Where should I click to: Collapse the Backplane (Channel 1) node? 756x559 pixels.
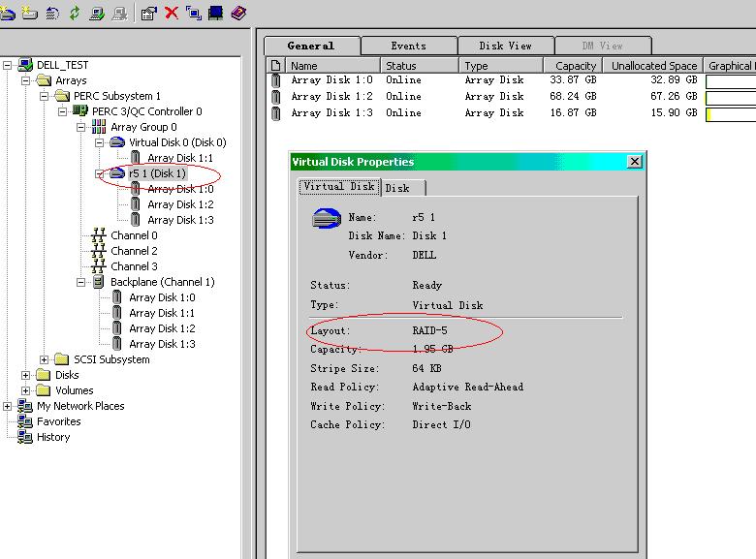[x=80, y=282]
